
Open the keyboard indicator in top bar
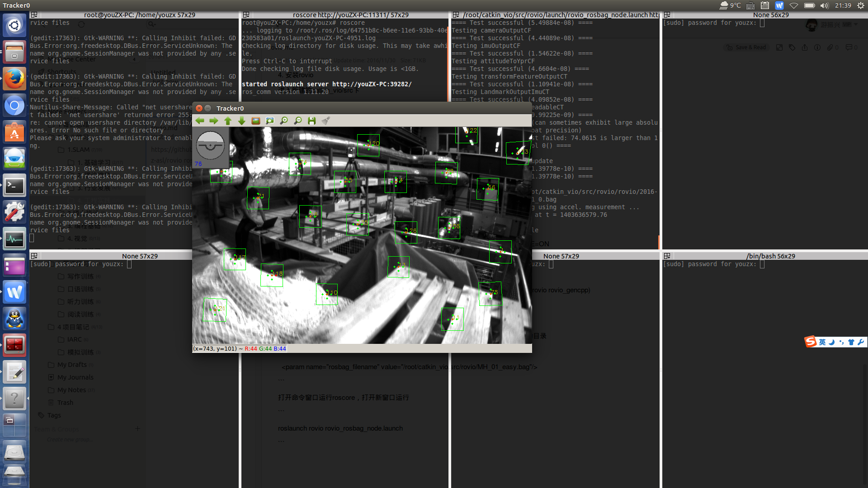750,5
